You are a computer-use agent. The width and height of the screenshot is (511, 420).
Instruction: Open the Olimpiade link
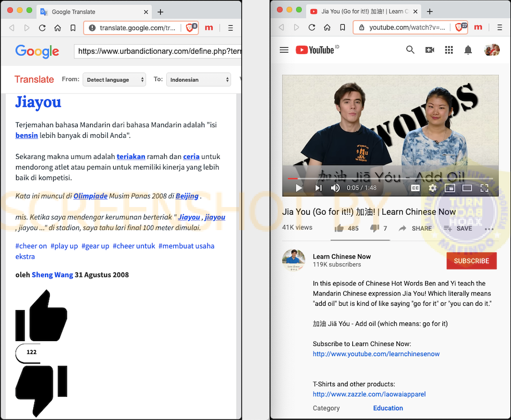coord(91,196)
